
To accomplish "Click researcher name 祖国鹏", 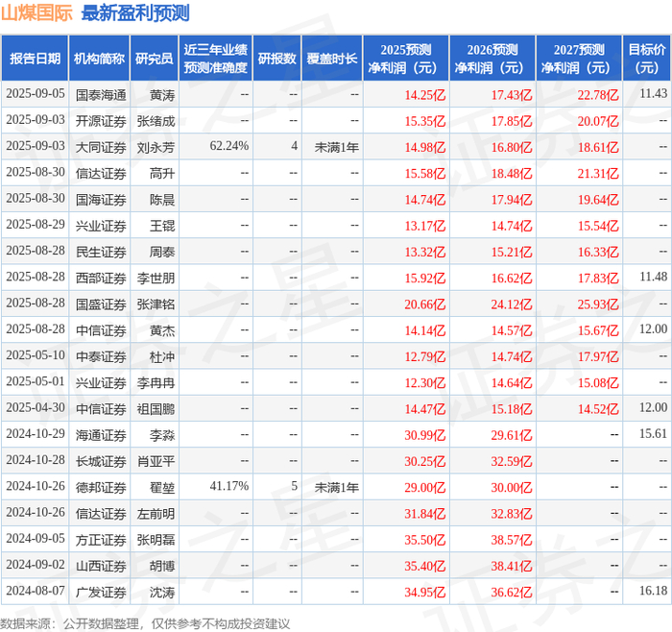I will coord(156,408).
